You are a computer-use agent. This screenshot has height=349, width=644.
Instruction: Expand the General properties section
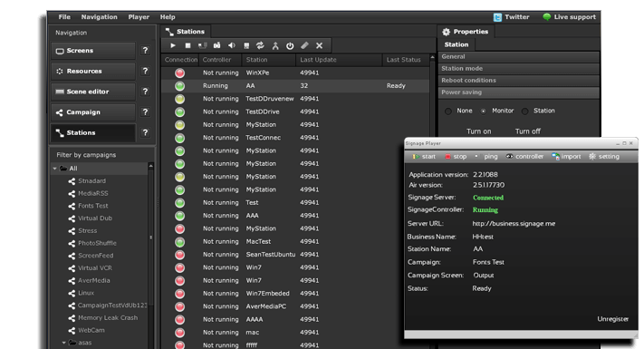[519, 57]
